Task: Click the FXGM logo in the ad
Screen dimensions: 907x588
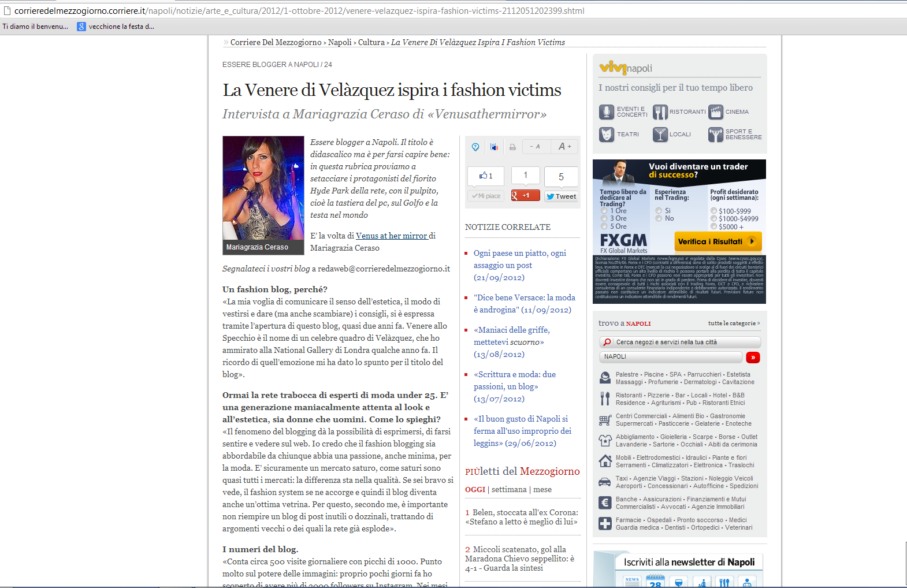Action: tap(624, 243)
